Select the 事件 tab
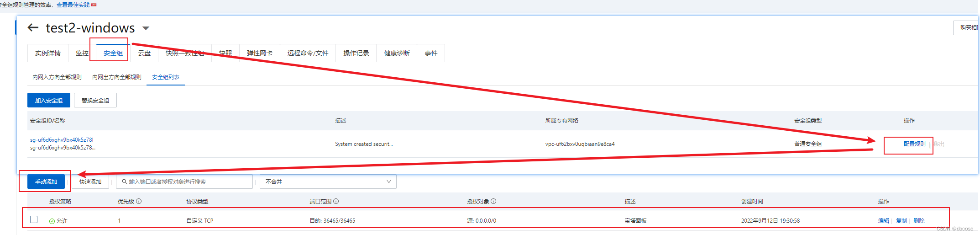Image resolution: width=980 pixels, height=235 pixels. 431,53
